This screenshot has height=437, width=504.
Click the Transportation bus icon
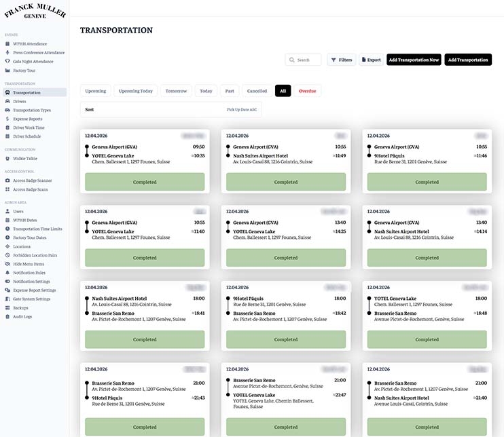[x=7, y=92]
